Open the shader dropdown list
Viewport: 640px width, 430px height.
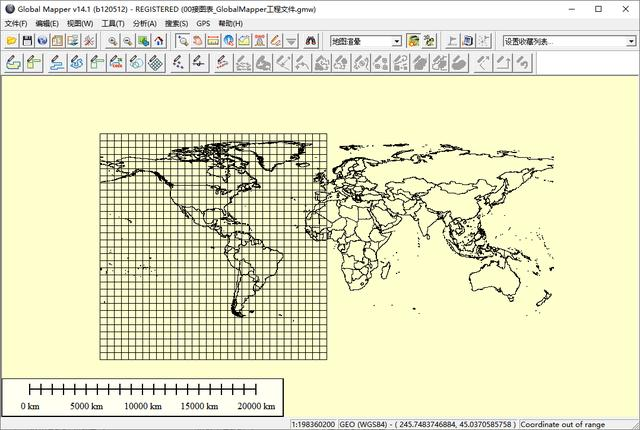(366, 41)
